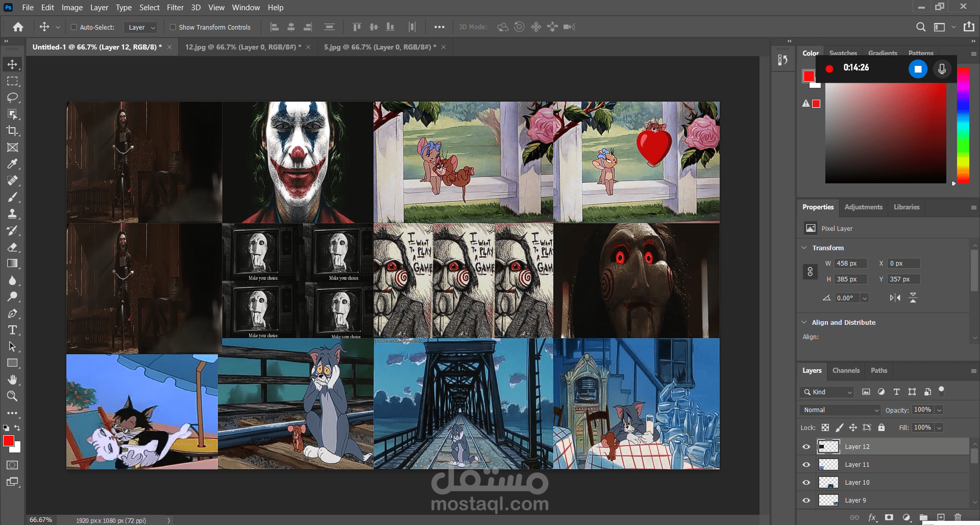Select the Layer 11 thumbnail
Viewport: 980px width, 525px height.
point(828,465)
